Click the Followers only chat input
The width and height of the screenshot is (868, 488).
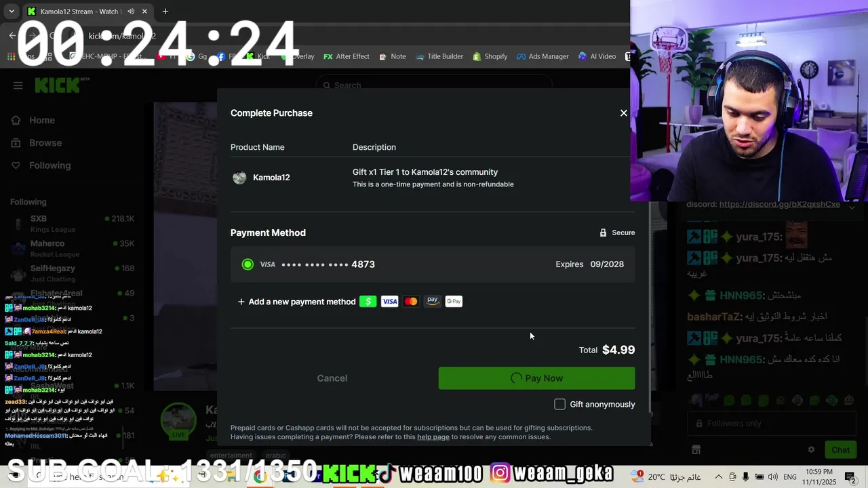(x=772, y=424)
